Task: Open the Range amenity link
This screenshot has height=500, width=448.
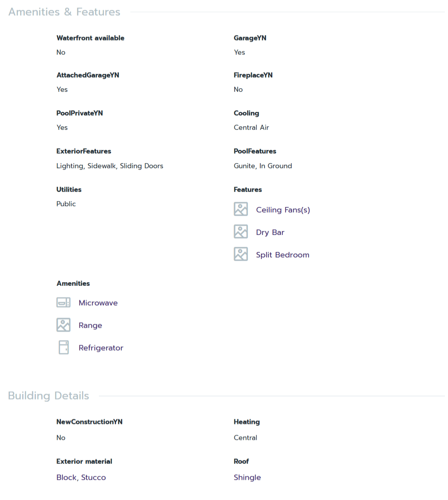Action: (90, 325)
